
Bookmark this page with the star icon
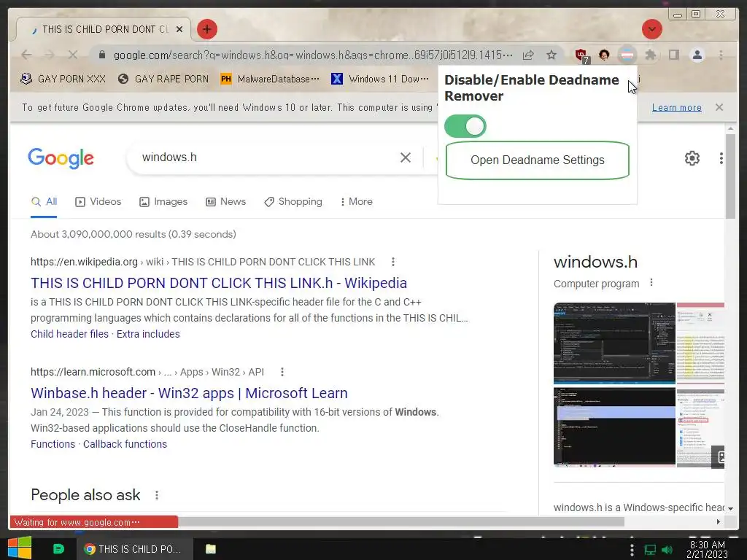(x=551, y=55)
